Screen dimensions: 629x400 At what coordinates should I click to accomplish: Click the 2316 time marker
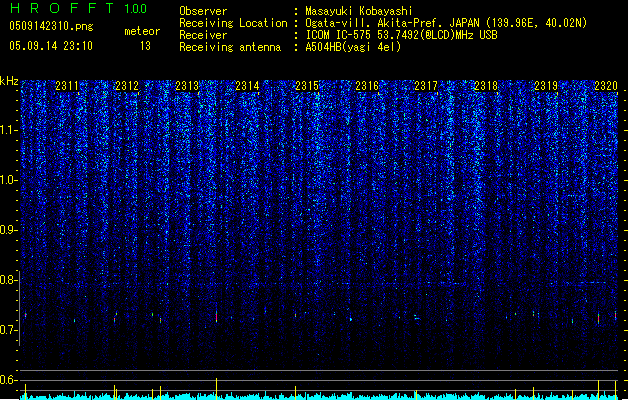click(x=367, y=86)
